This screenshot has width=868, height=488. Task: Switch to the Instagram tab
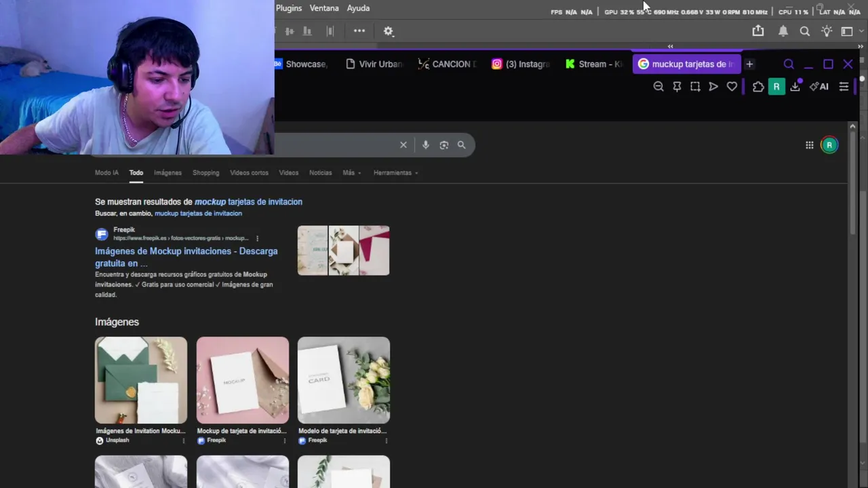[521, 64]
